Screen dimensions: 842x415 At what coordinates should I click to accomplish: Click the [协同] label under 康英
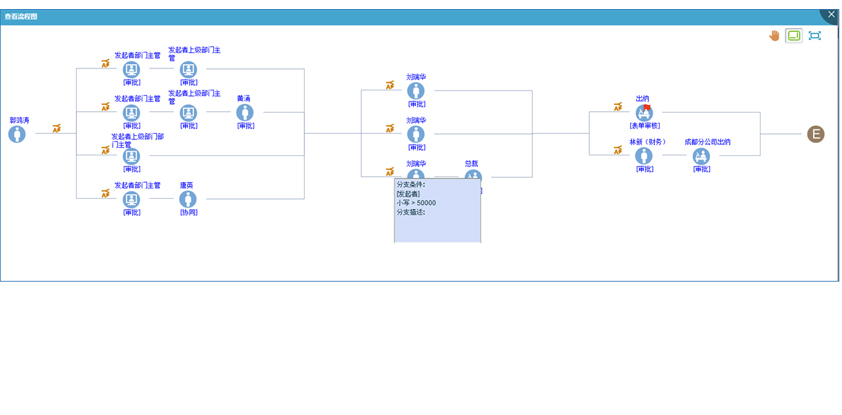188,213
